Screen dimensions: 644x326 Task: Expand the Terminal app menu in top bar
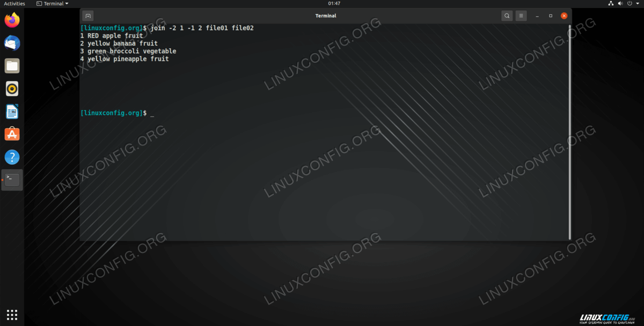tap(52, 4)
